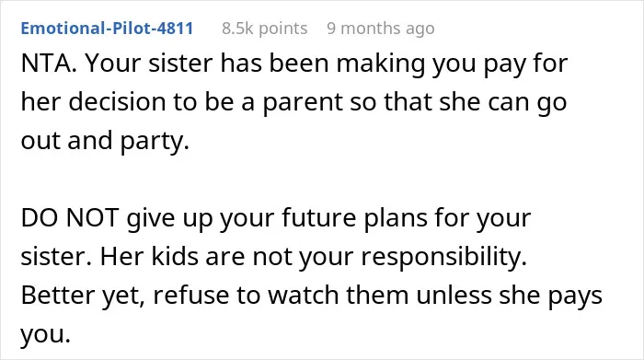
Task: Click the Better yet sentence start
Action: tap(83, 296)
